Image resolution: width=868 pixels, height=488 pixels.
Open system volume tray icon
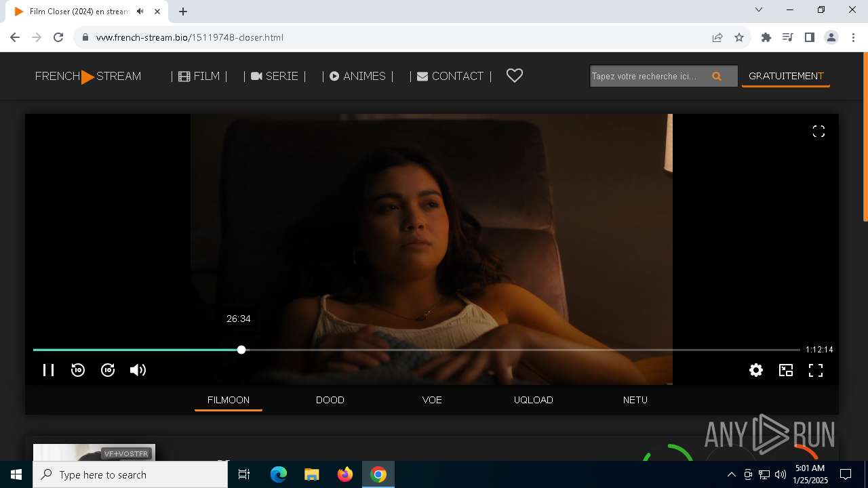click(x=781, y=474)
